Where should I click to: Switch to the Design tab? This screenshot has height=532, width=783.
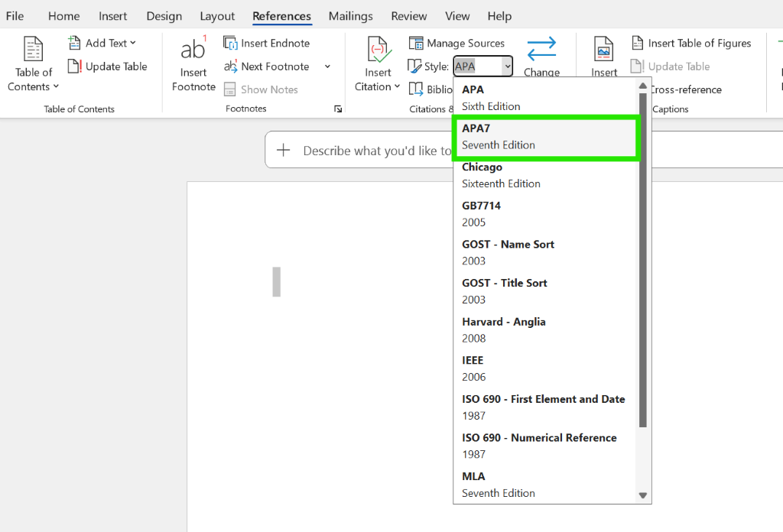pos(164,16)
